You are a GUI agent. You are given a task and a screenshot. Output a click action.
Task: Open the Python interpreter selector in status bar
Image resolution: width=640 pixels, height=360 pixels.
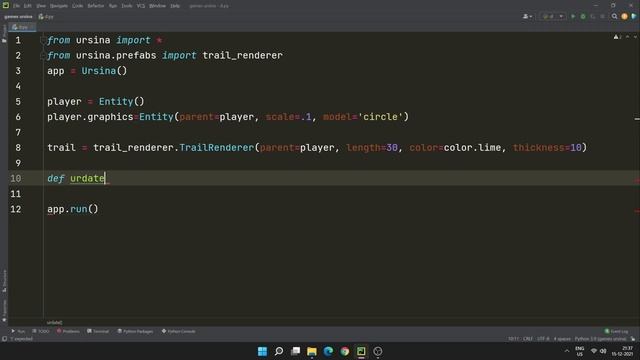click(600, 339)
